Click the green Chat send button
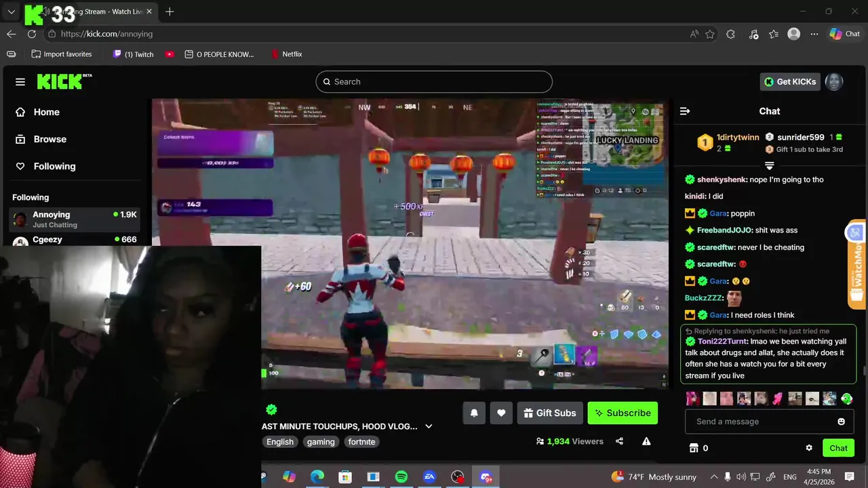This screenshot has width=868, height=488. tap(838, 448)
